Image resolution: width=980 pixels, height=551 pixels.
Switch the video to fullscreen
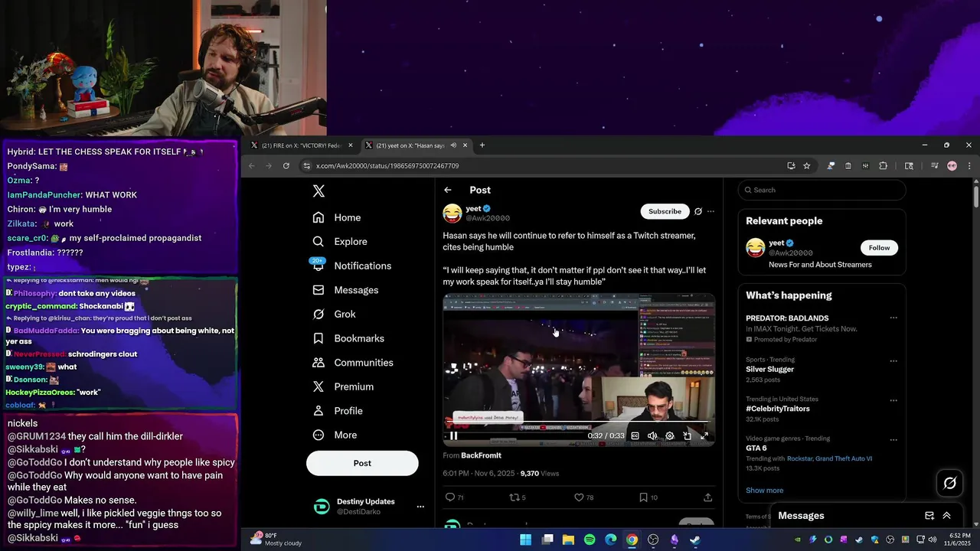tap(704, 435)
